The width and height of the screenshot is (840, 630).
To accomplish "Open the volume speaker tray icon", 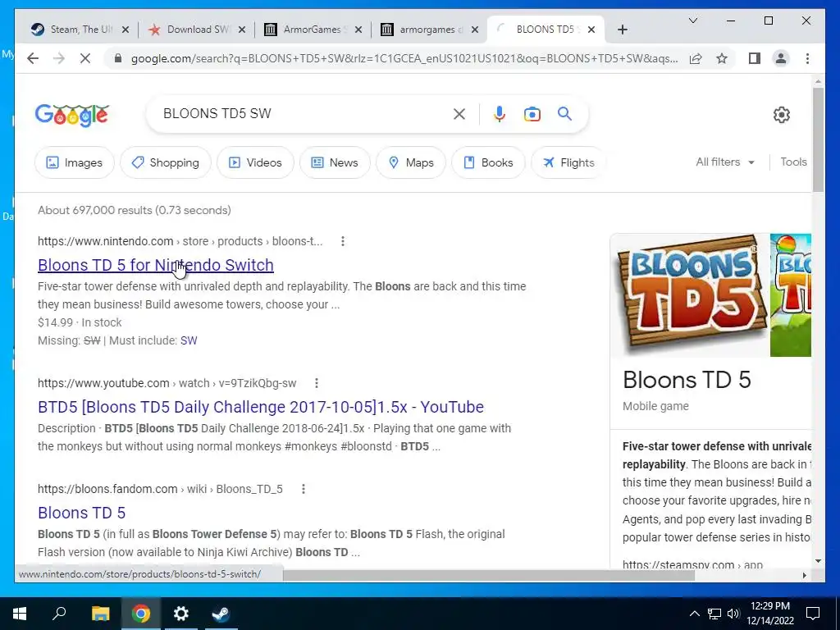I will click(733, 614).
